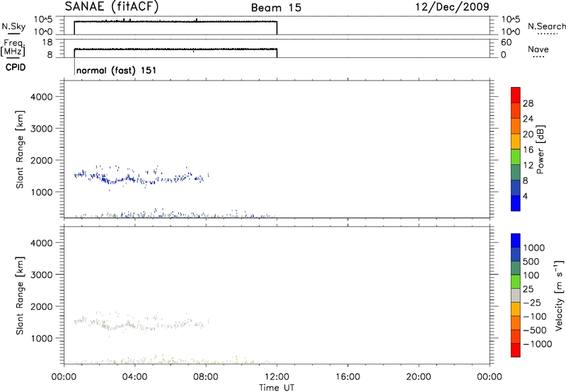This screenshot has height=392, width=566.
Task: Click the '1000' tick on the Velocity colorbar
Action: point(533,248)
